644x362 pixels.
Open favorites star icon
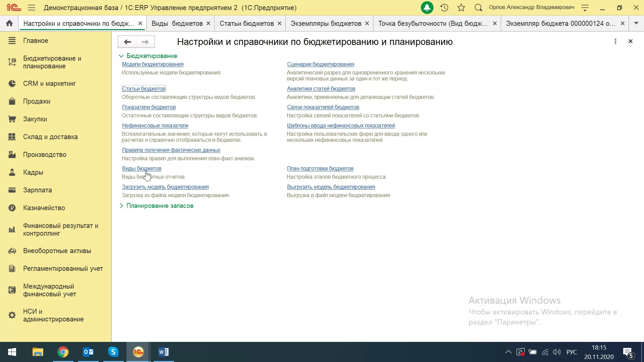[461, 8]
